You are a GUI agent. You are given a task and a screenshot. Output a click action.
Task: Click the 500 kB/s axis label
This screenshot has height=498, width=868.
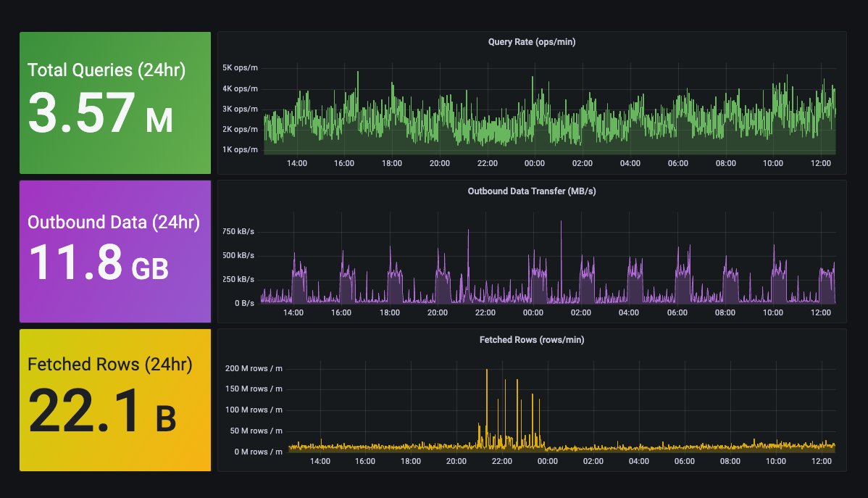click(238, 255)
